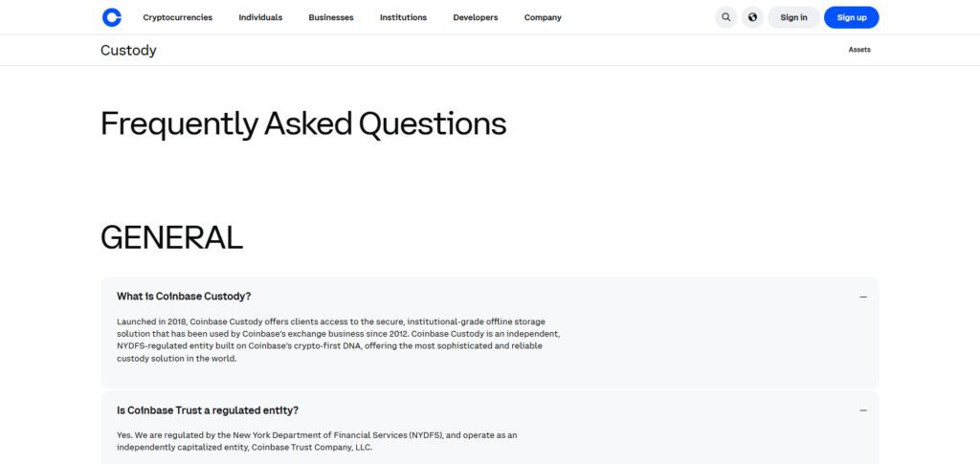This screenshot has width=980, height=464.
Task: Click the Sign in button
Action: [793, 17]
